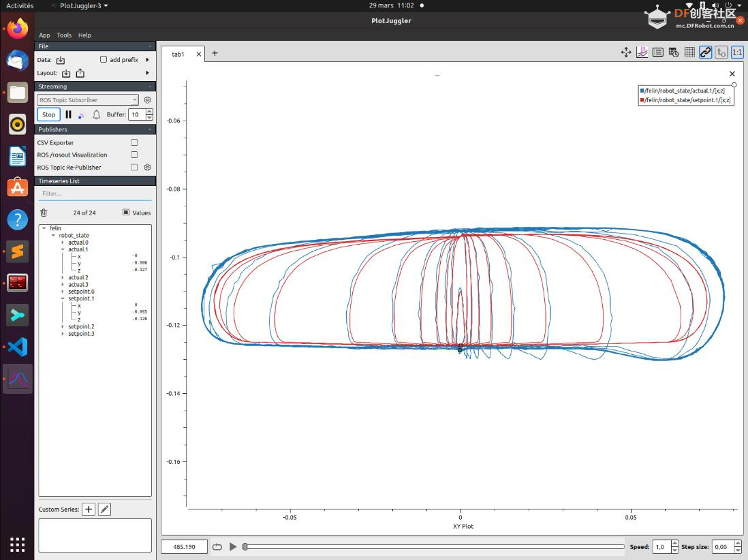Click the save layout icon
748x560 pixels.
(80, 73)
